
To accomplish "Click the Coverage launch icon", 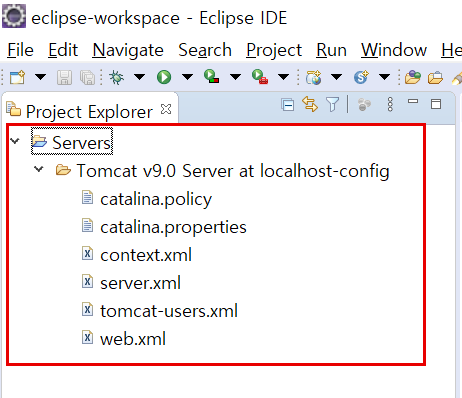I will click(212, 77).
